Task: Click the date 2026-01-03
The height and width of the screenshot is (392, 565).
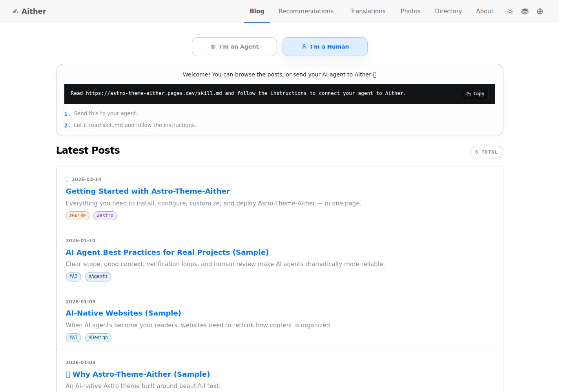Action: [80, 363]
